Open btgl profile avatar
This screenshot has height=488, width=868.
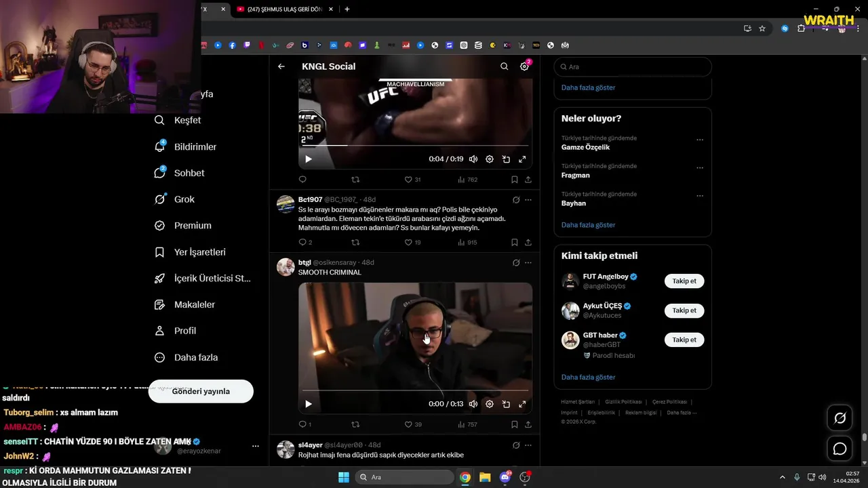tap(285, 267)
